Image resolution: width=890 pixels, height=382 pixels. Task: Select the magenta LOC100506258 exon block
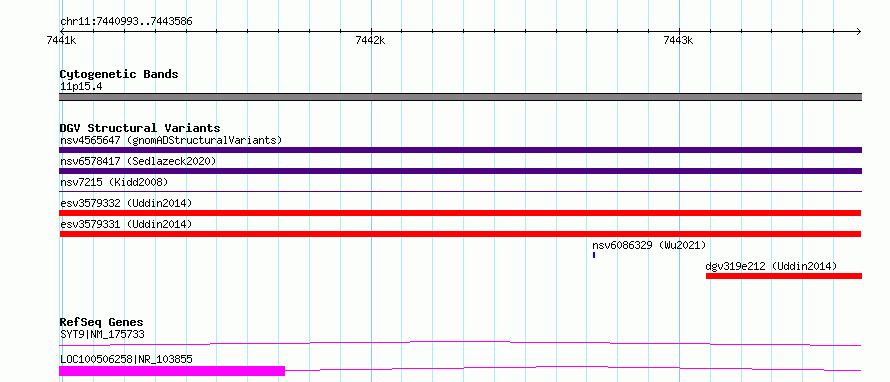(x=172, y=371)
